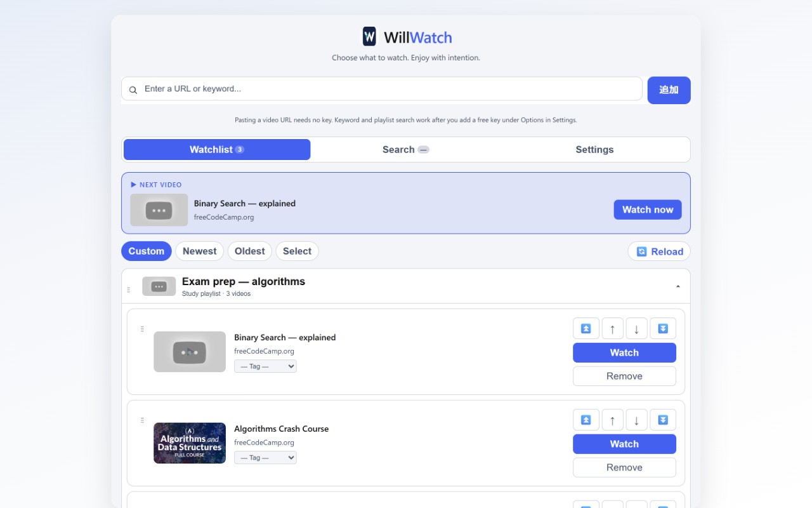Click "Algorithms Crash Course" title text

(282, 429)
